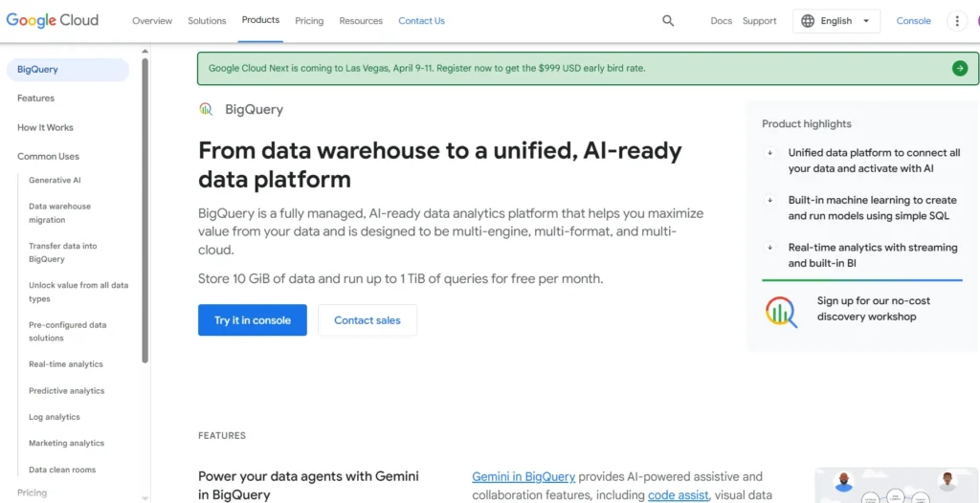This screenshot has width=980, height=503.
Task: Go to the Pricing nav item
Action: pos(309,21)
